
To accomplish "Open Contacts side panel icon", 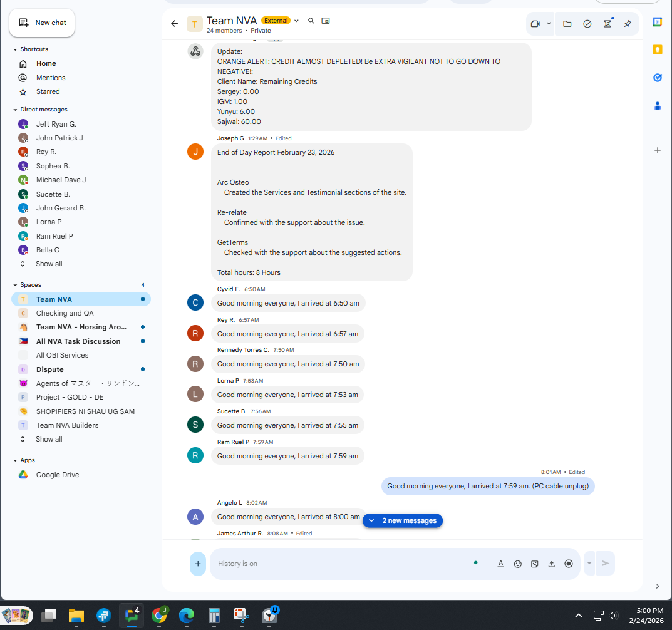I will pyautogui.click(x=658, y=105).
